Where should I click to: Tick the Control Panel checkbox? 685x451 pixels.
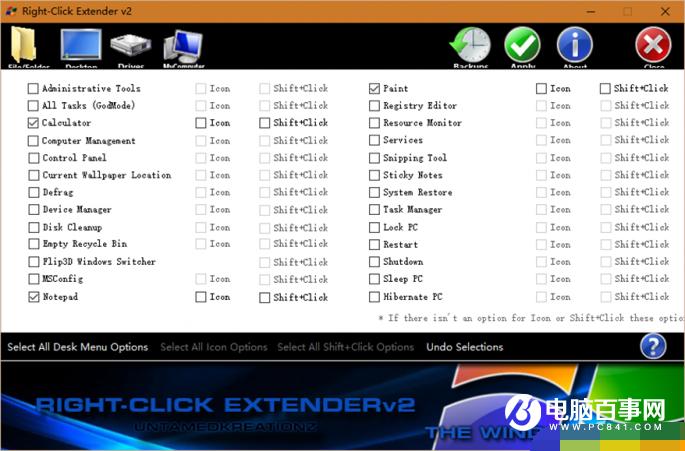click(34, 158)
